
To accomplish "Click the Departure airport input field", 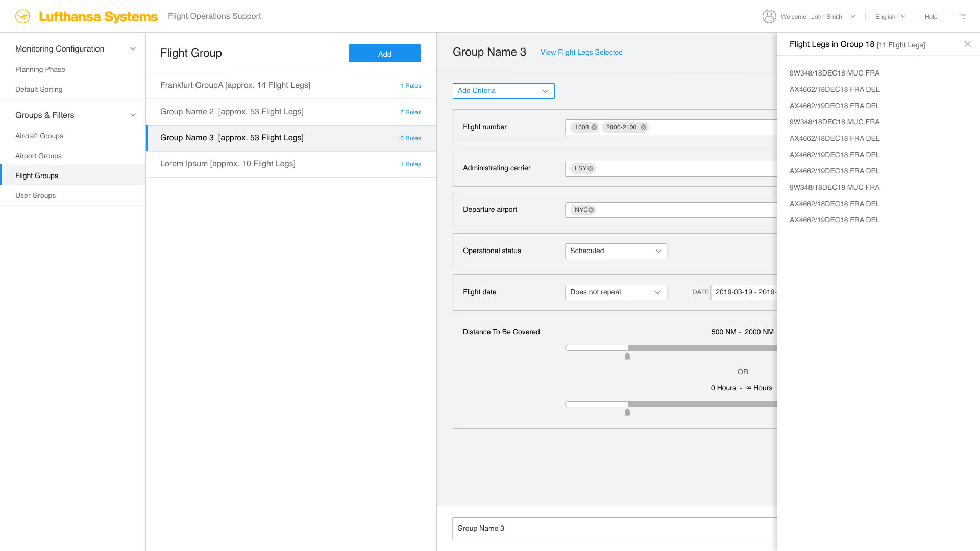I will pyautogui.click(x=671, y=210).
